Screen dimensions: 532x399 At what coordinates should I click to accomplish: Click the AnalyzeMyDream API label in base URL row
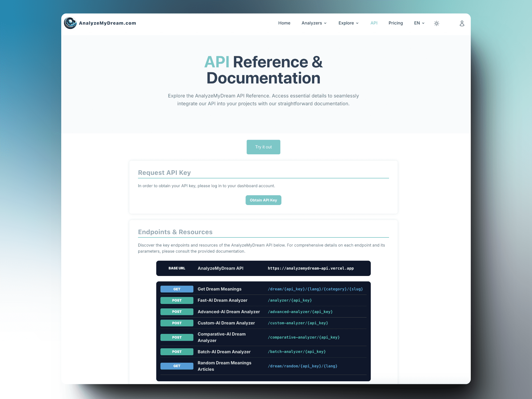[221, 268]
